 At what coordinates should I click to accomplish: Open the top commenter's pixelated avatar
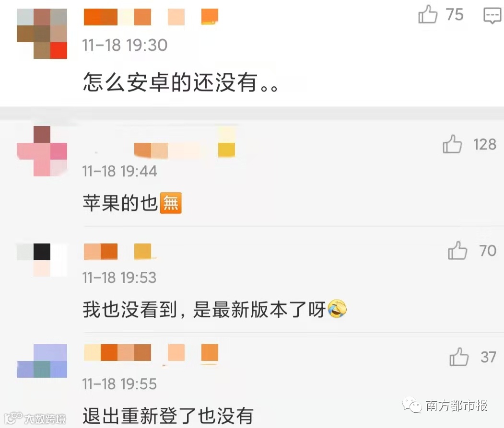click(x=42, y=34)
